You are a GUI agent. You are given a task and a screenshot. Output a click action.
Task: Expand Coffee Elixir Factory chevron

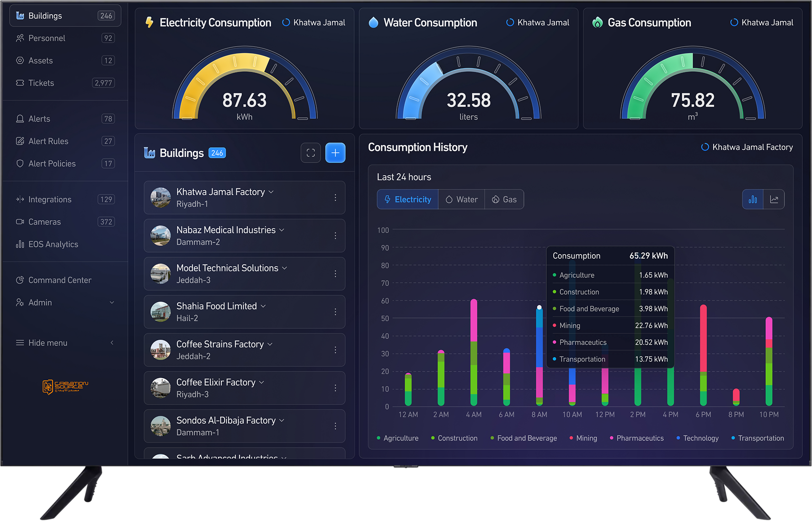[x=262, y=382]
